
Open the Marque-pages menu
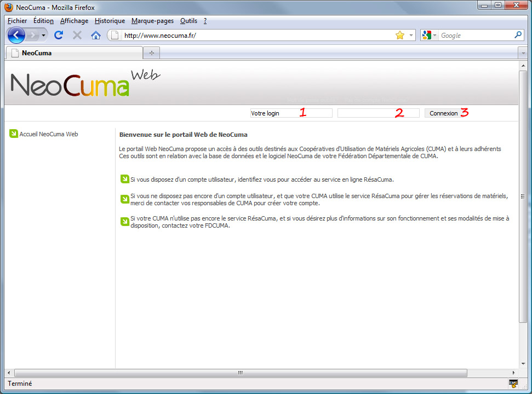coord(153,21)
